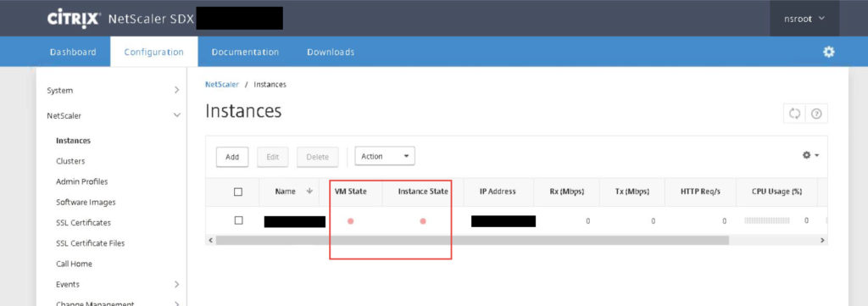Screen dimensions: 868x306
Task: Open the table settings gear dropdown
Action: tap(810, 156)
